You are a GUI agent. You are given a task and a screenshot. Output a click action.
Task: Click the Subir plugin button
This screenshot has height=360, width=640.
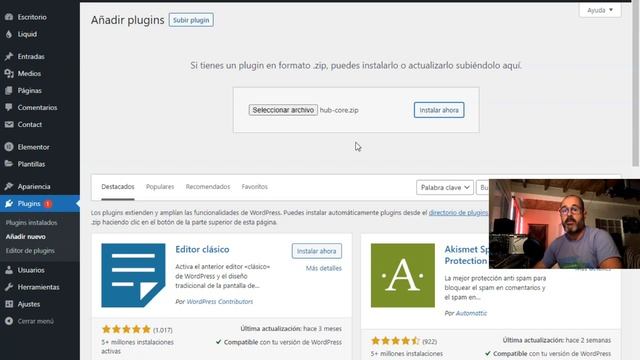tap(191, 20)
